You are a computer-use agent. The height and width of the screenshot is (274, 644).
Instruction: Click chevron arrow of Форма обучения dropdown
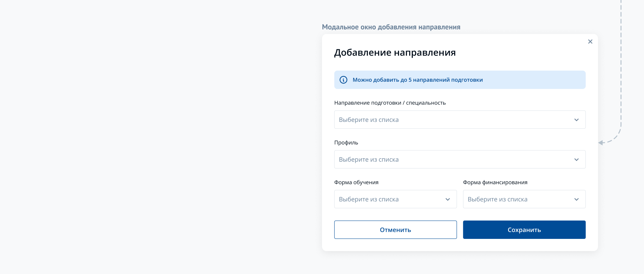click(x=448, y=199)
